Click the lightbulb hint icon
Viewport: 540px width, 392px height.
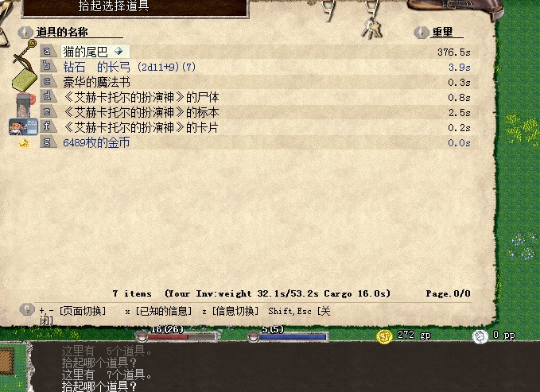point(27,309)
